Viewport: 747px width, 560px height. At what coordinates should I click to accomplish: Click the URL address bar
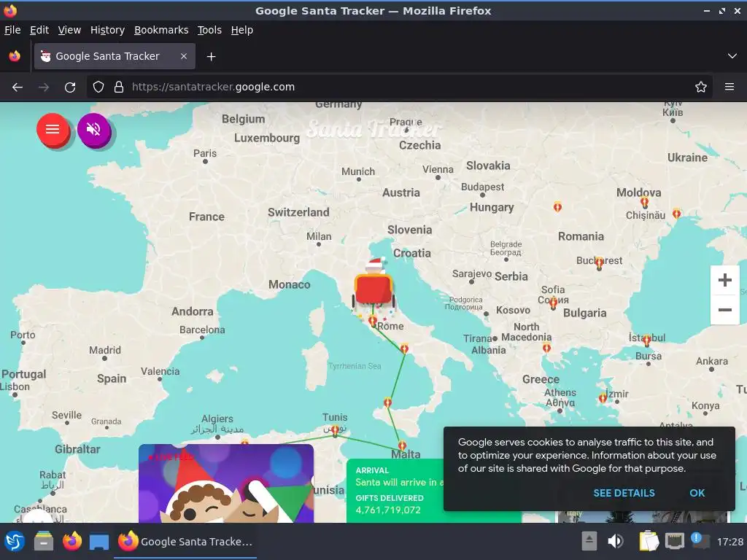click(400, 87)
